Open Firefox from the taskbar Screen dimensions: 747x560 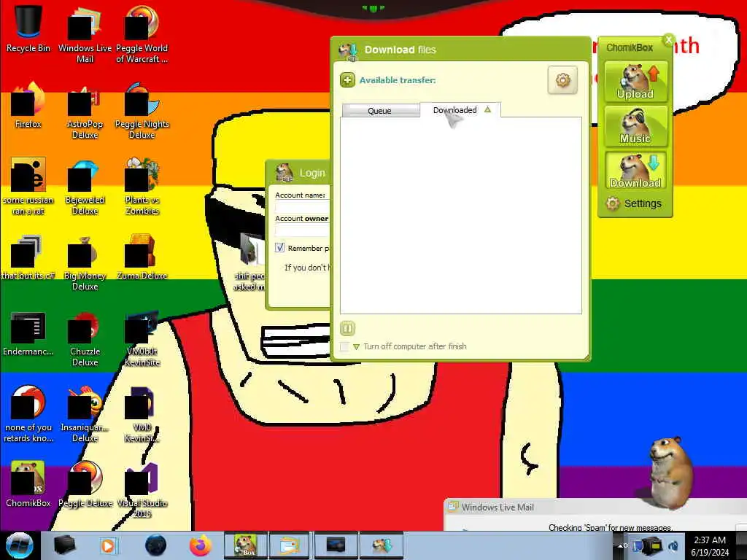click(200, 545)
